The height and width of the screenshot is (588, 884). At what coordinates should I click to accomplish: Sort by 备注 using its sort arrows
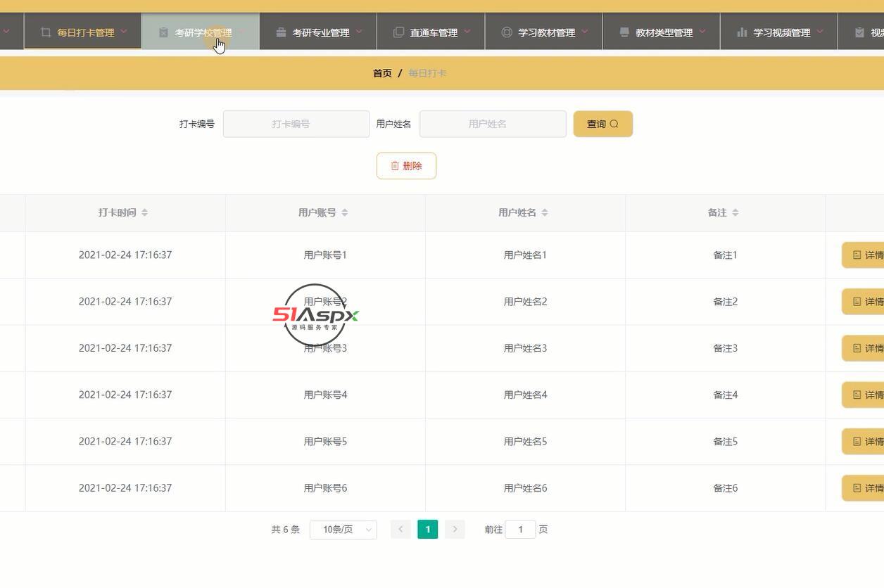pyautogui.click(x=735, y=212)
